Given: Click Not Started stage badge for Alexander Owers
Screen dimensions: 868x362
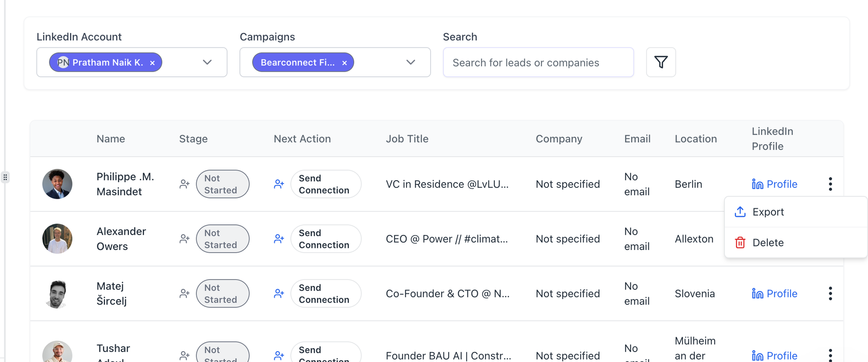Looking at the screenshot, I should tap(222, 239).
